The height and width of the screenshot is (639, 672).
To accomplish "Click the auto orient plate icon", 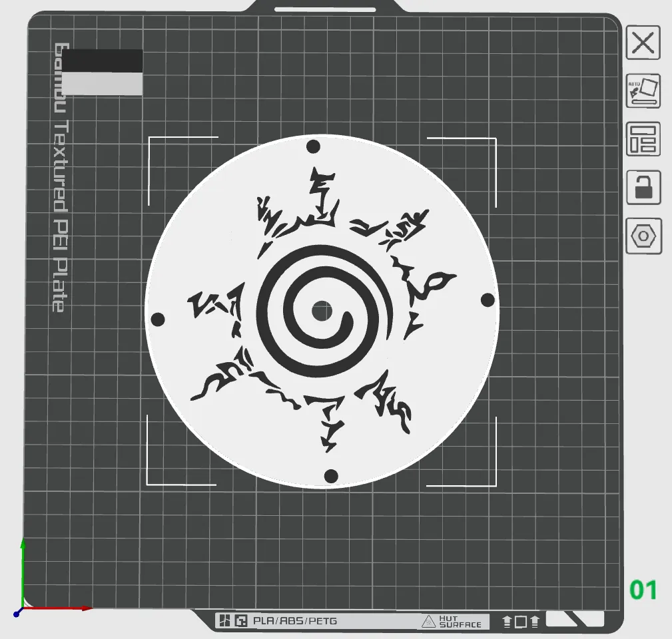I will point(643,91).
